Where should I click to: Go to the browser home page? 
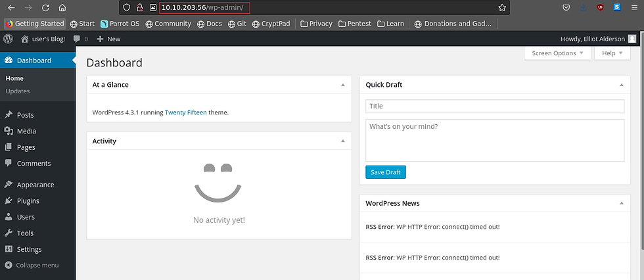click(62, 7)
